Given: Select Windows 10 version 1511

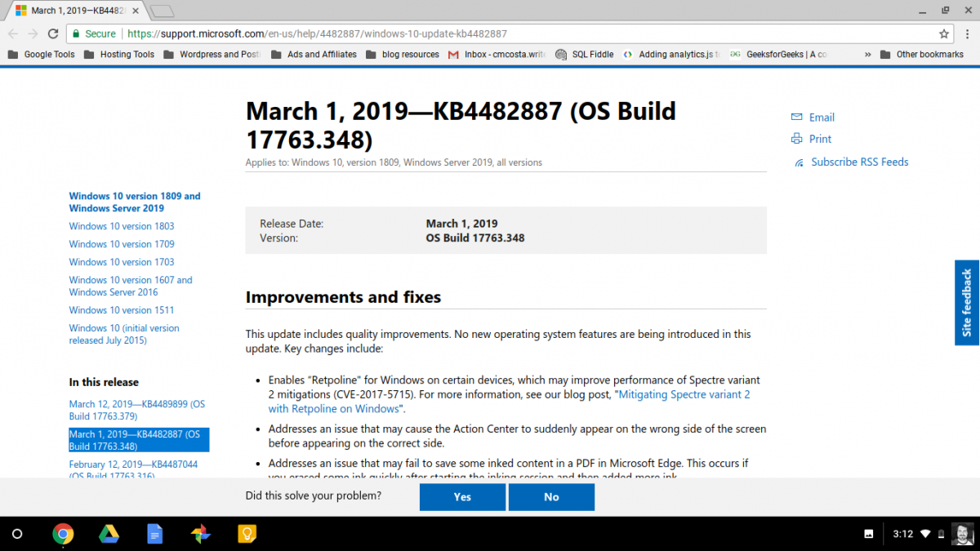Looking at the screenshot, I should pyautogui.click(x=122, y=310).
